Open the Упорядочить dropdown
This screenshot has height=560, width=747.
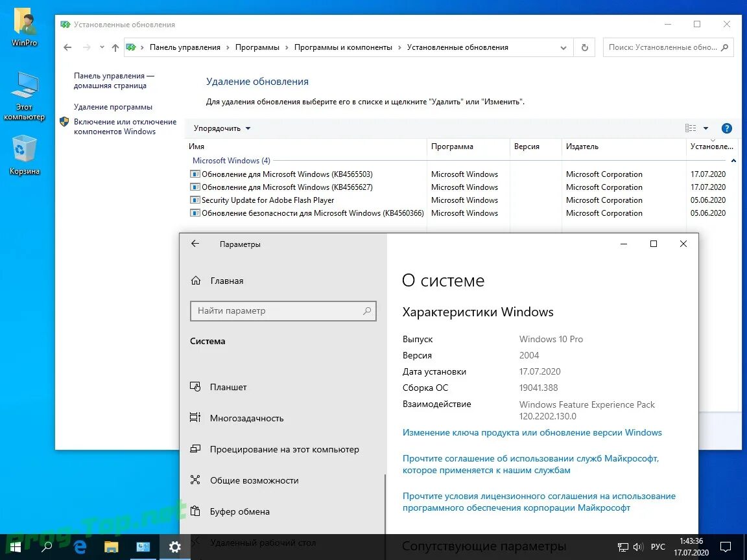tap(220, 128)
